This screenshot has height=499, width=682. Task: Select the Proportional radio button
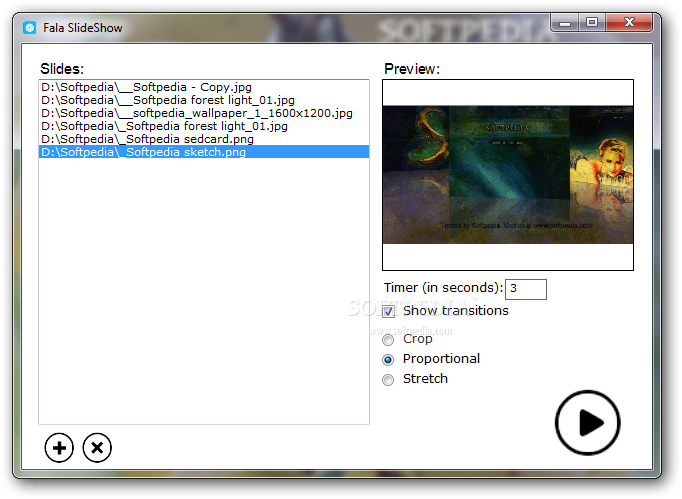(x=388, y=360)
